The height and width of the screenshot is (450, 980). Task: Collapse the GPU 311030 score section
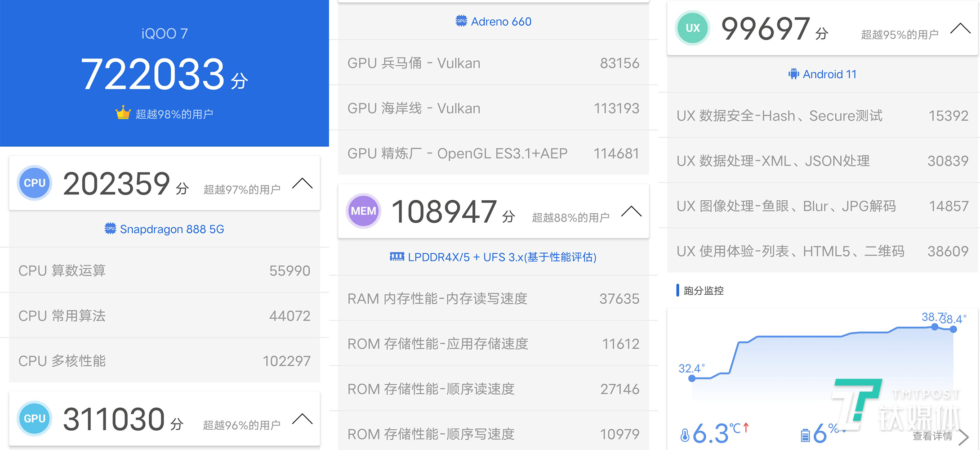pos(303,418)
